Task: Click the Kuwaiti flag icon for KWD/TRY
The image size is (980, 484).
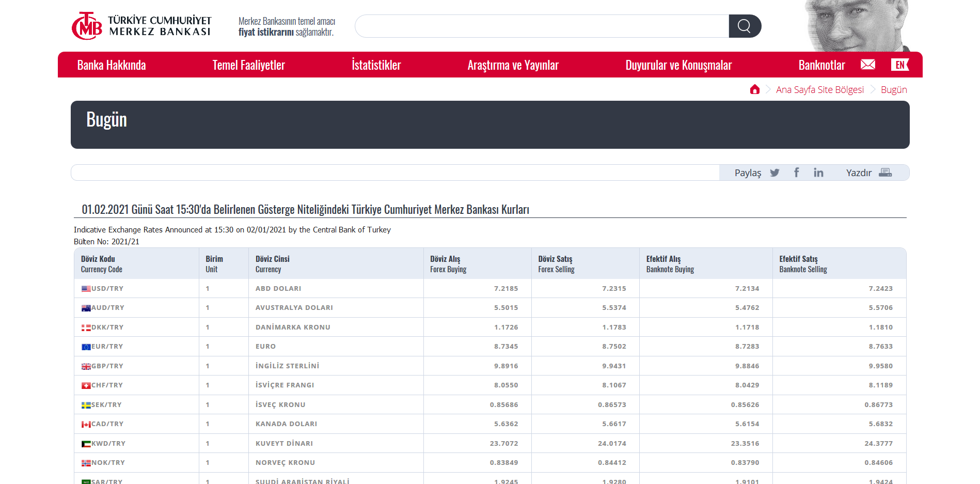Action: pyautogui.click(x=86, y=444)
